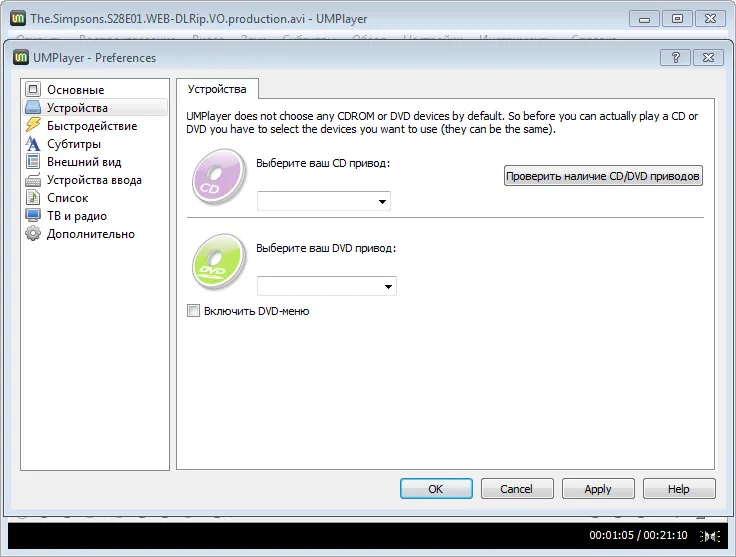Screen dimensions: 736x557
Task: Expand the CD drive dropdown
Action: click(324, 202)
